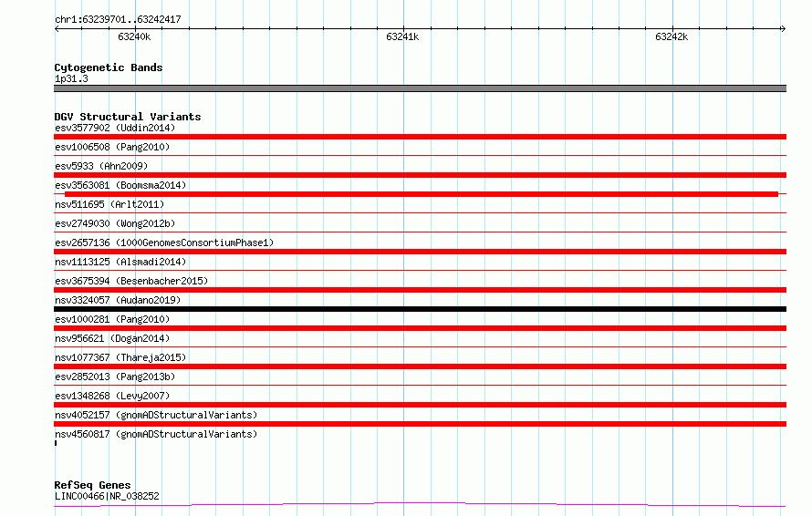
Task: Click the small black nsv4560817 variant mark
Action: point(56,443)
